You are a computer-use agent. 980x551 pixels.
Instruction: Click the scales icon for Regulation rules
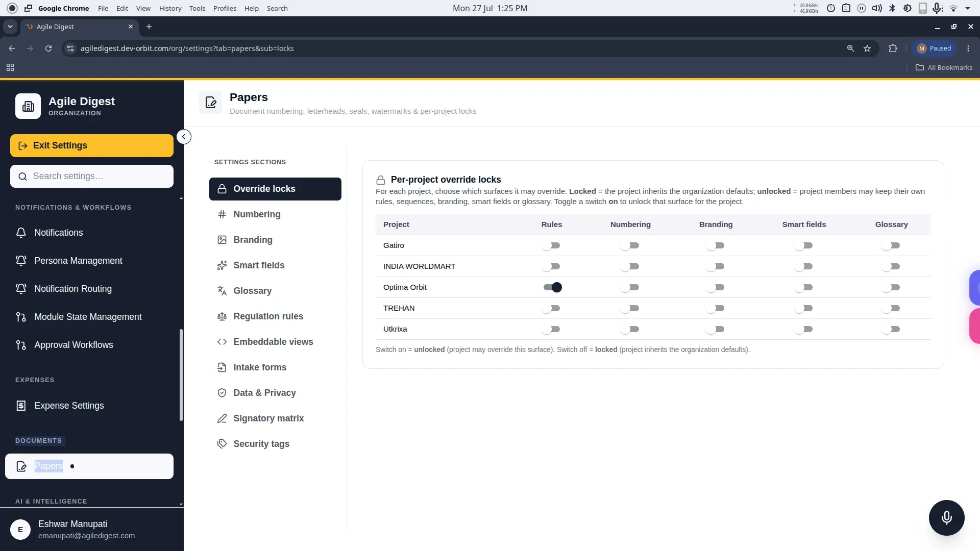point(222,316)
